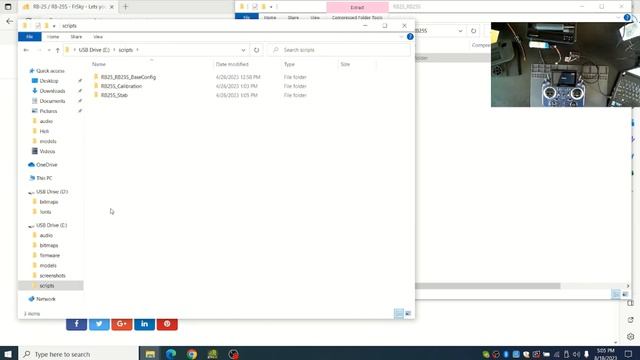Share page on Pinterest

tap(167, 324)
